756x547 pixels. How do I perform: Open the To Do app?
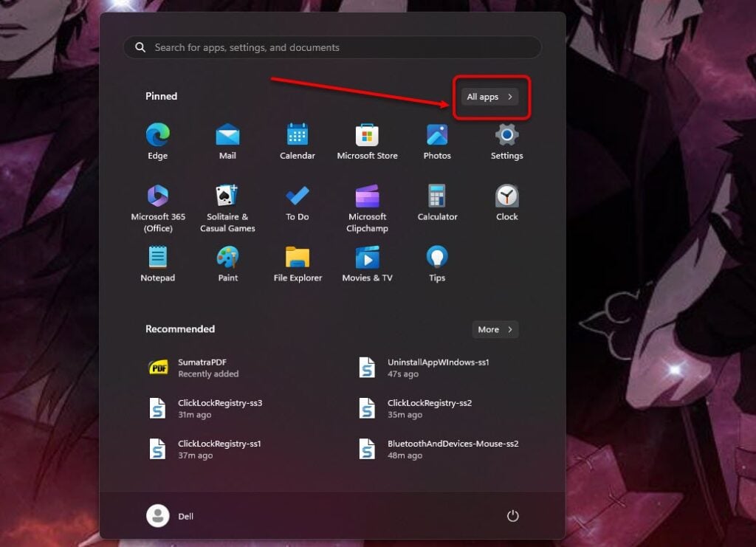pyautogui.click(x=297, y=202)
